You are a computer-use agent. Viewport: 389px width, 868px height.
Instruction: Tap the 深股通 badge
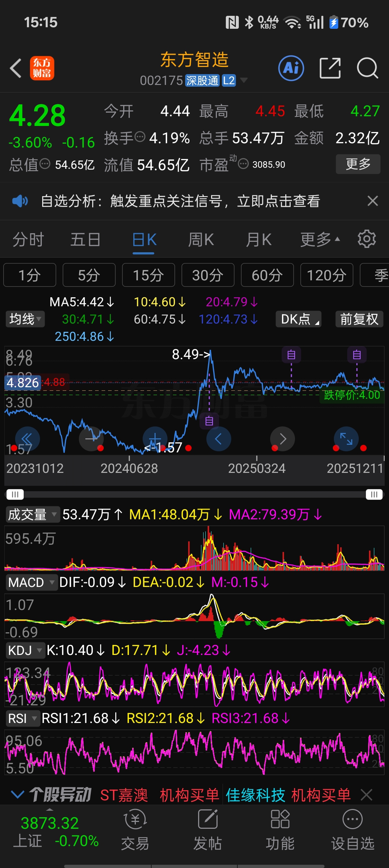[202, 80]
